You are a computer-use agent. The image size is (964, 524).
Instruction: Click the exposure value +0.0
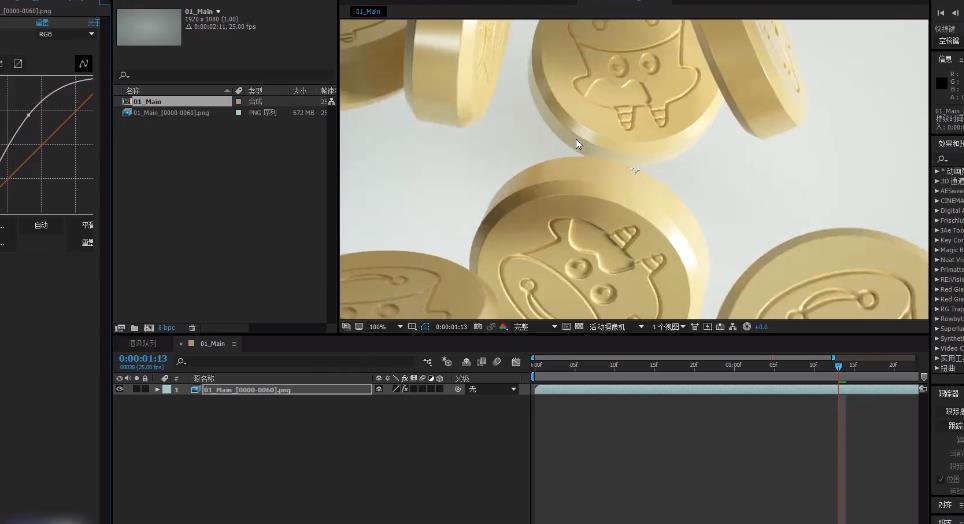761,327
